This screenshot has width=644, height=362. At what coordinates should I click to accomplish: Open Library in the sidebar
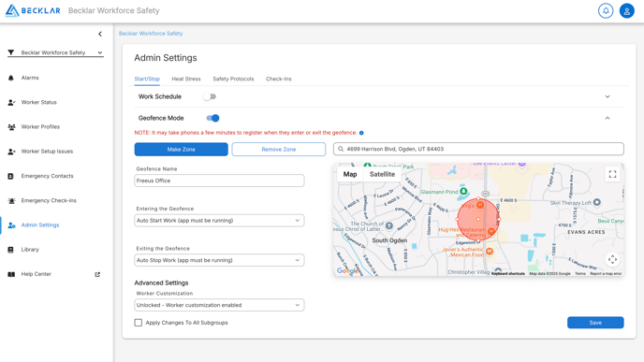click(30, 250)
